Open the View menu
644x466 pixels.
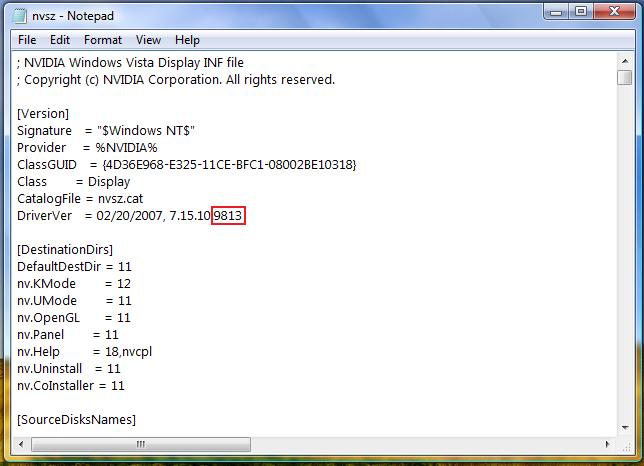(148, 40)
